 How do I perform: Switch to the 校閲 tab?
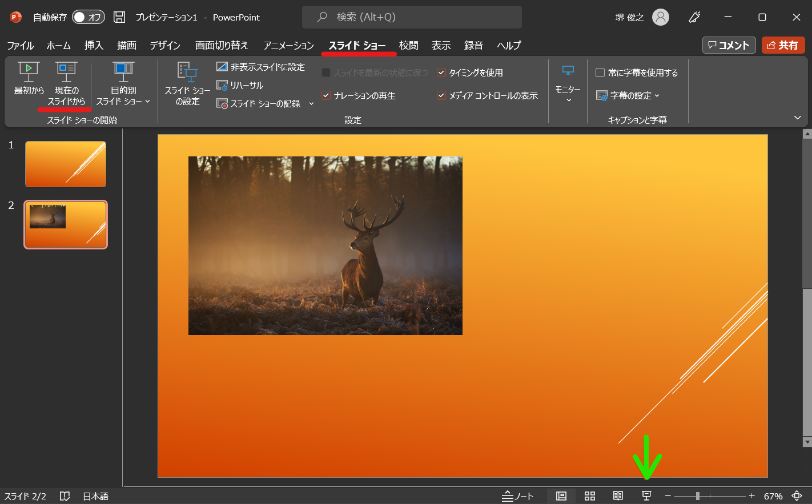pos(409,45)
